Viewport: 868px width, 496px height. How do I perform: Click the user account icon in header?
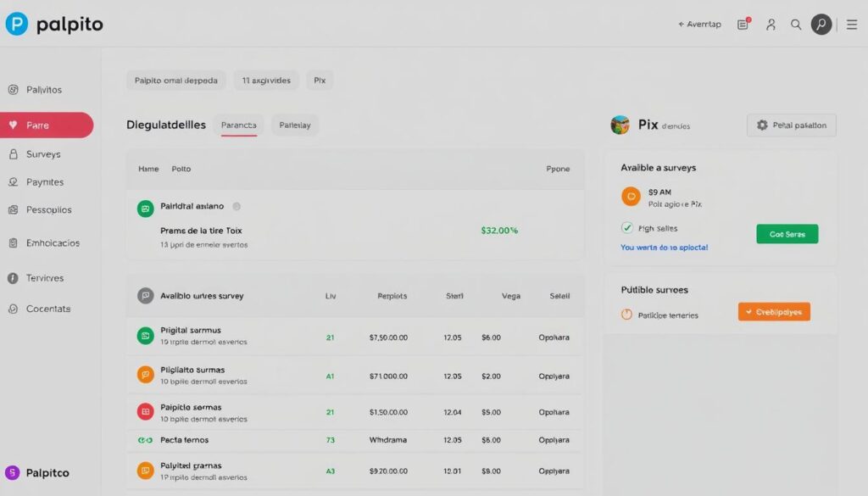coord(771,25)
